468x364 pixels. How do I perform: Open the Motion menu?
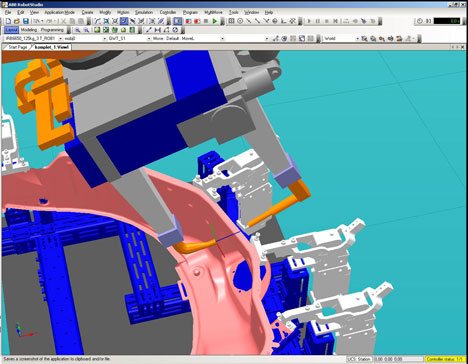[123, 12]
